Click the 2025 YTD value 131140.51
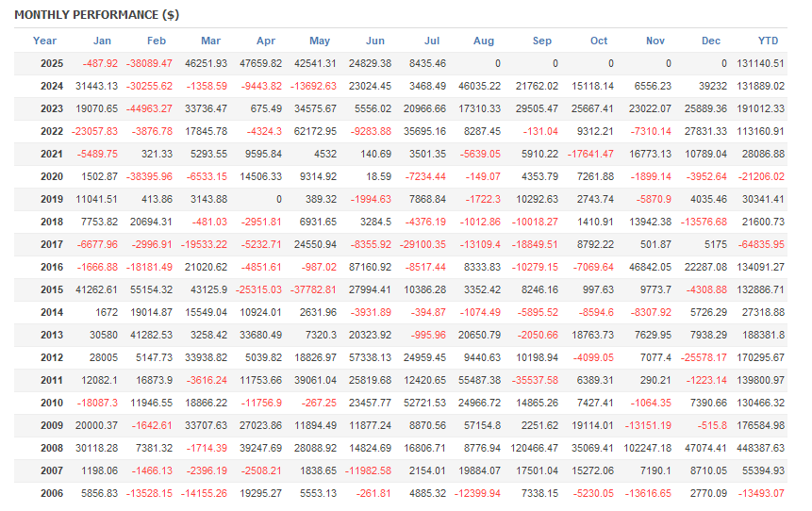The image size is (812, 511). tap(762, 63)
